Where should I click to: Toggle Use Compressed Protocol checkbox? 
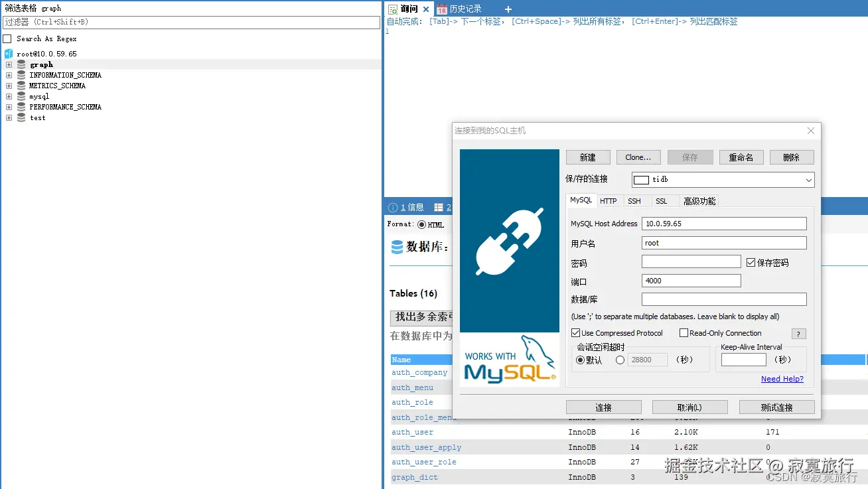(x=576, y=333)
